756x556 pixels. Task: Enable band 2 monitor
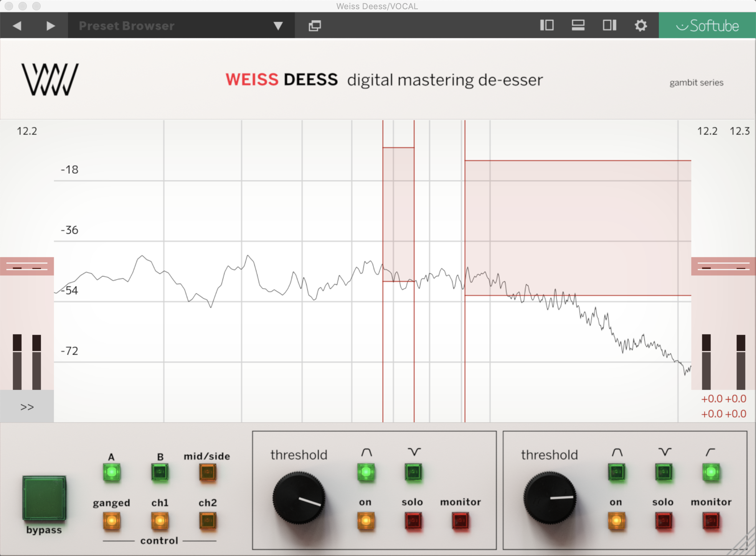[x=711, y=521]
